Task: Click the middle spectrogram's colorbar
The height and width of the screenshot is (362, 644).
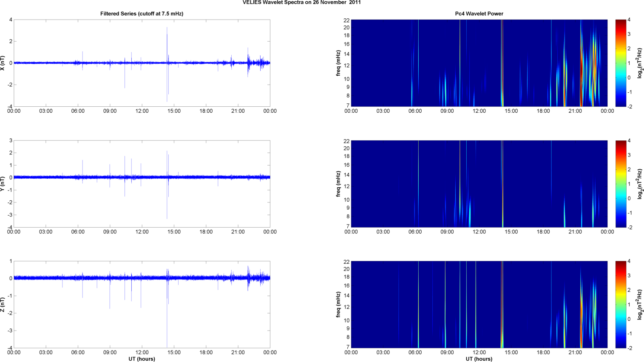Action: (x=621, y=184)
